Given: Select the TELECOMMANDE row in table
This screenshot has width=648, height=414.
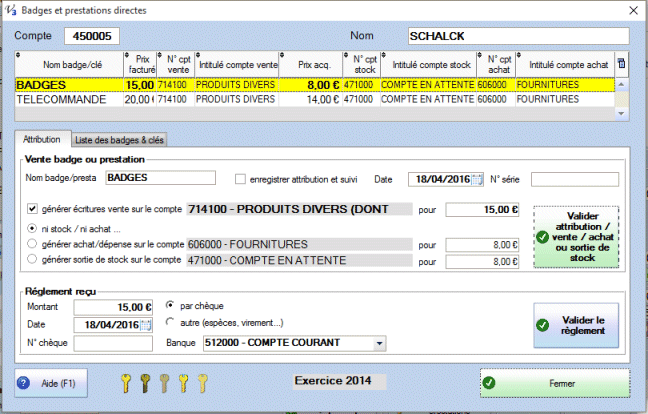Looking at the screenshot, I should coord(60,100).
